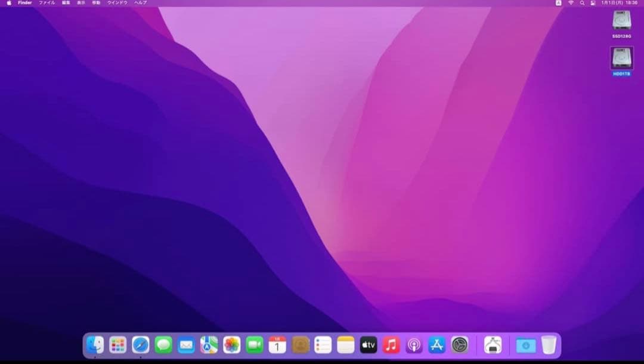Open the ファイル menu
Viewport: 644px width, 364px height.
pos(47,3)
